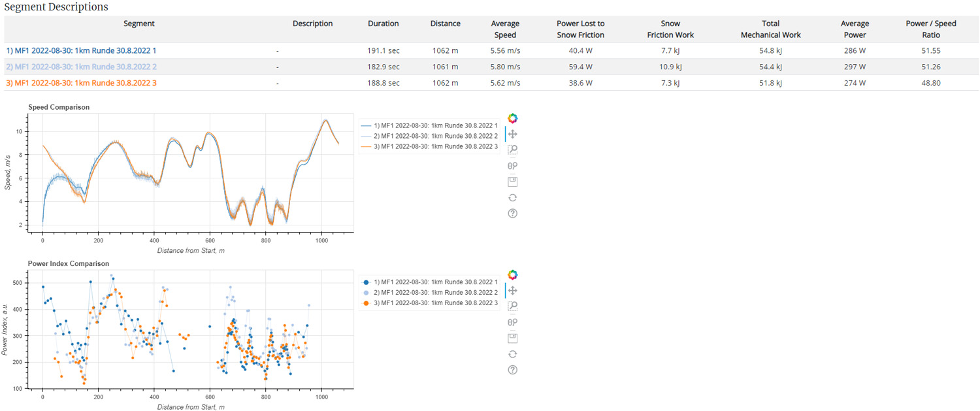Click the 'Description' column header

[313, 24]
